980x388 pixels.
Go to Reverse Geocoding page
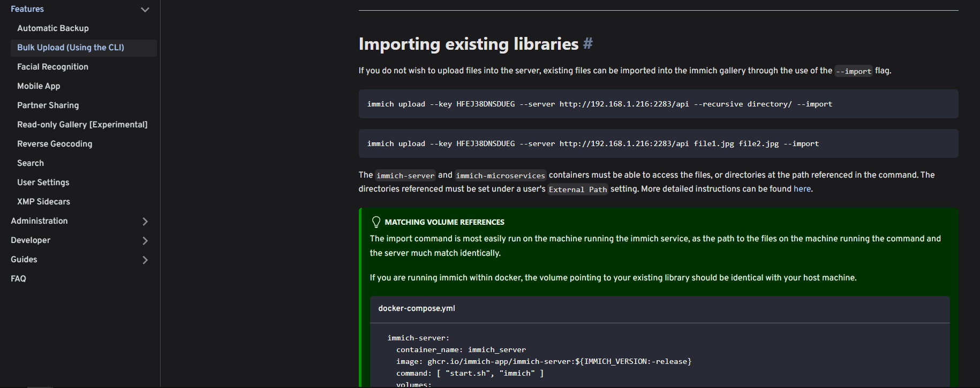[55, 144]
